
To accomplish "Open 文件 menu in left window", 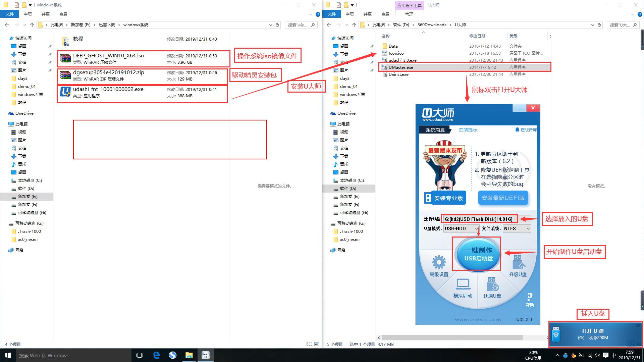I will [10, 14].
